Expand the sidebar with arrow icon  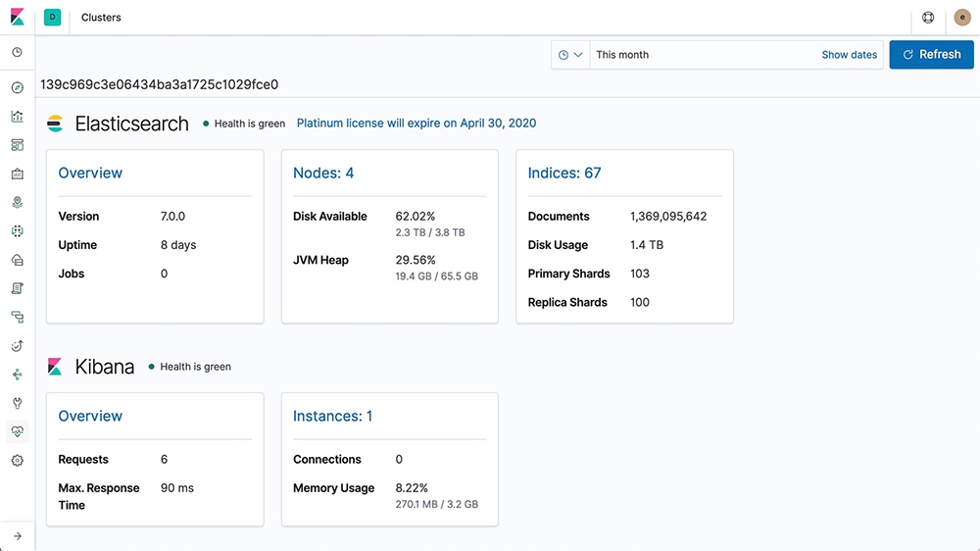coord(18,536)
